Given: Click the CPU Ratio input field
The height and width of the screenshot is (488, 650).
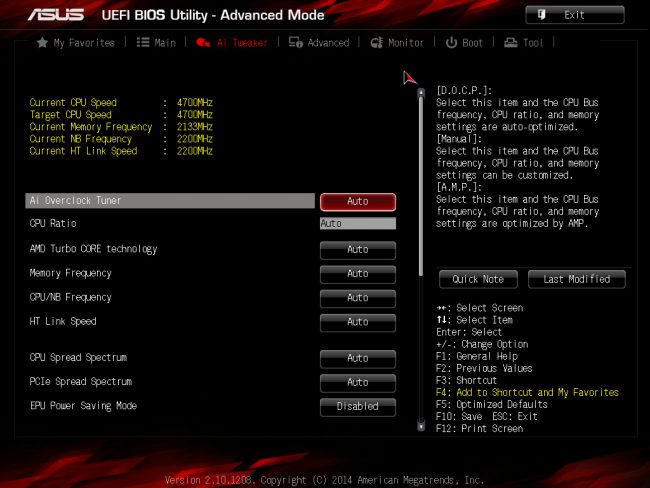Looking at the screenshot, I should (357, 224).
